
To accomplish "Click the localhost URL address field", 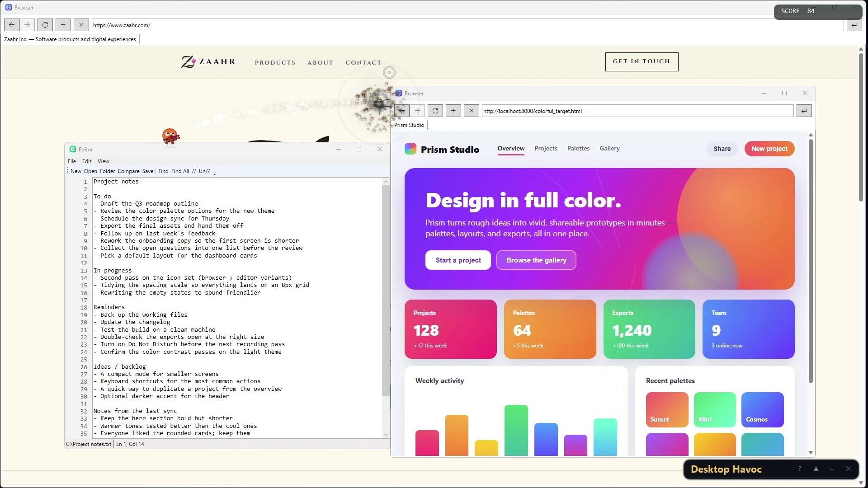I will click(x=637, y=111).
